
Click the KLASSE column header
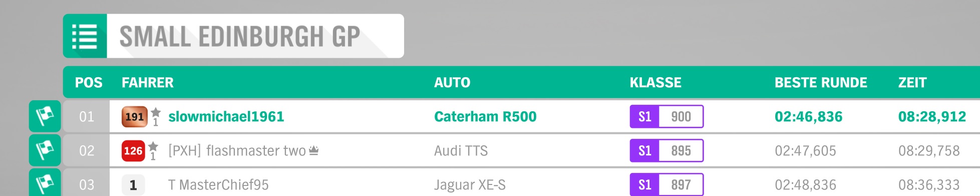[656, 83]
